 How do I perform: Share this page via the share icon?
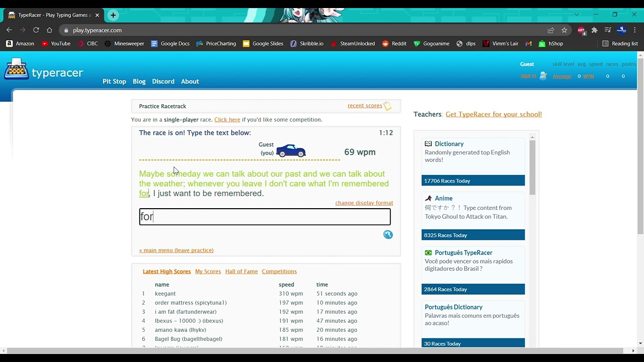551,30
